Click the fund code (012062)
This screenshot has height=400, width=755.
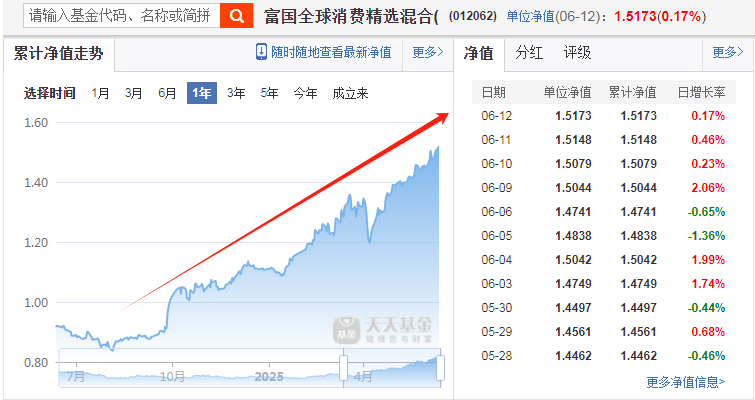point(473,16)
